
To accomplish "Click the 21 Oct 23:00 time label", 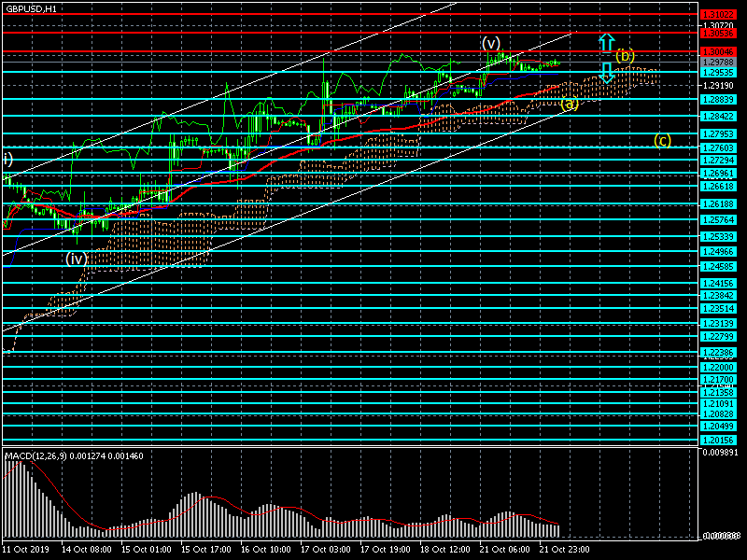I will point(563,550).
